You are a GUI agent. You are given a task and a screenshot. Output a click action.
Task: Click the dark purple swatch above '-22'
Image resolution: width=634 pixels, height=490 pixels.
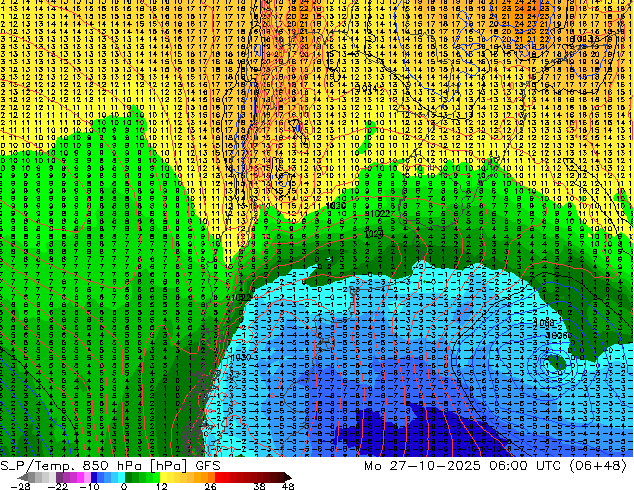coord(59,477)
